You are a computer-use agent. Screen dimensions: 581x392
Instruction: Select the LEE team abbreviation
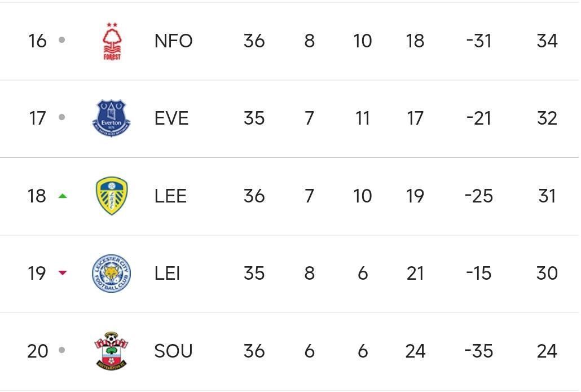[170, 196]
